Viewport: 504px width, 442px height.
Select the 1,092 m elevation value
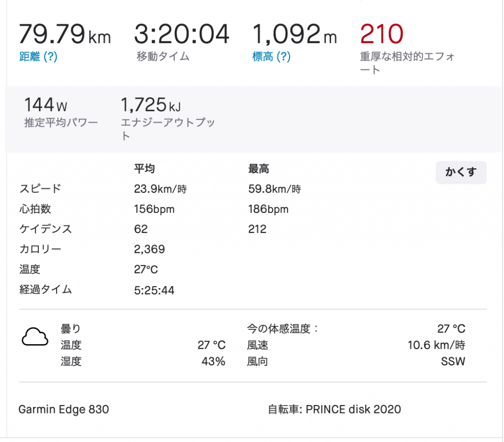coord(294,34)
